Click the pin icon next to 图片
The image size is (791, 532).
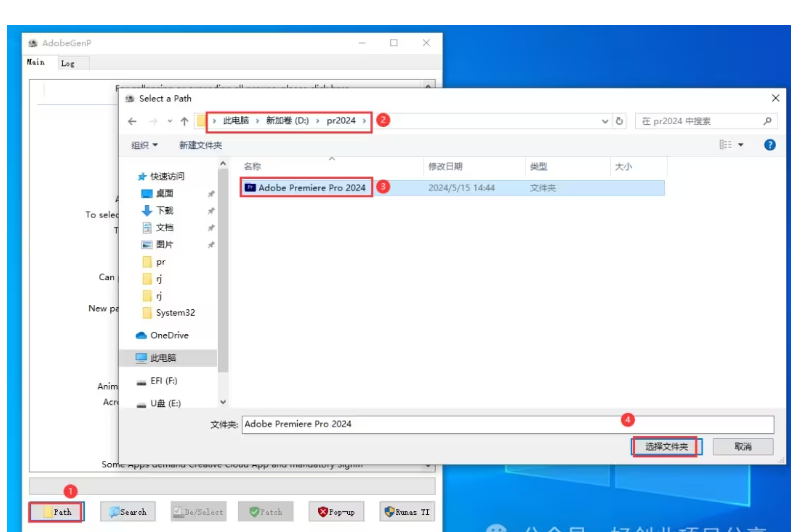[211, 245]
